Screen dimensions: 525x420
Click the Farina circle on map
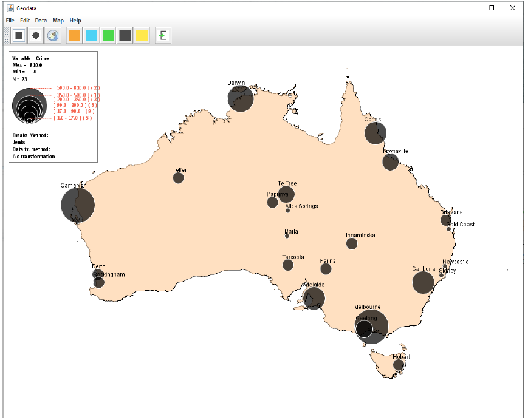326,269
